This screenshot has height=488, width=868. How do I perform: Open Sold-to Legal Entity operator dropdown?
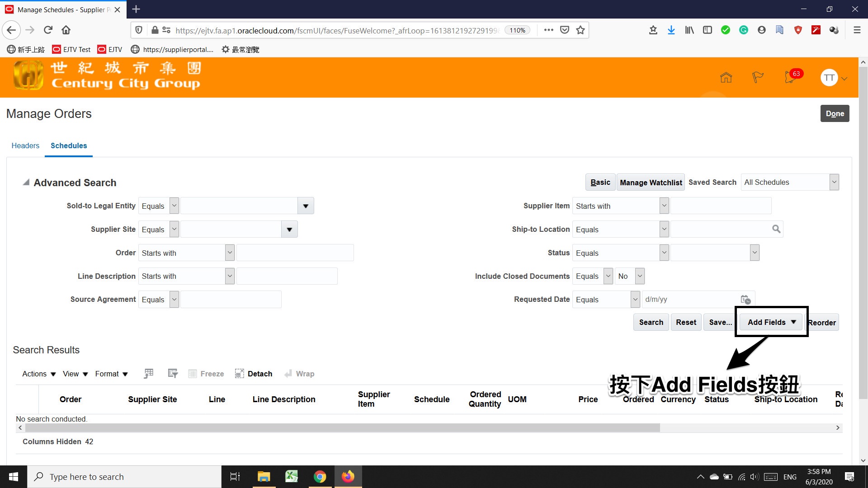(175, 206)
